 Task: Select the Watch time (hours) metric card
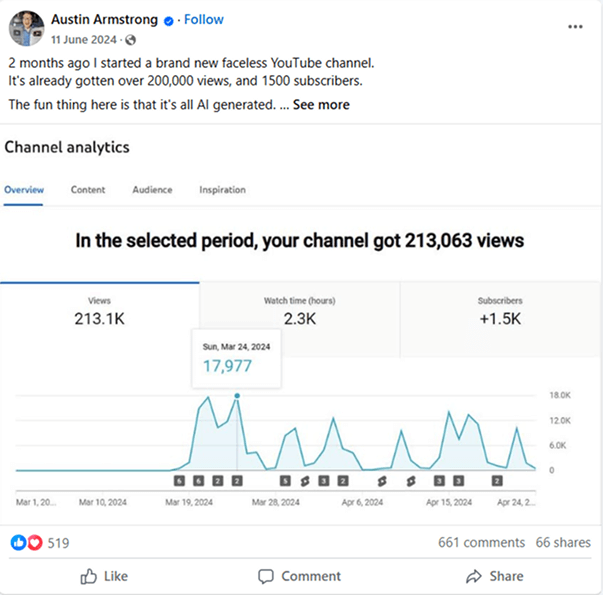pos(300,319)
